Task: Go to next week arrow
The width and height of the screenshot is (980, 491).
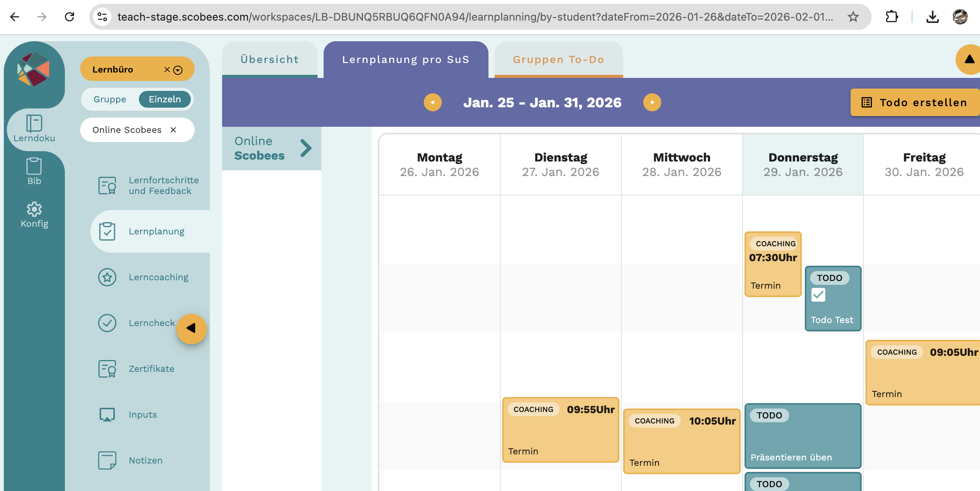Action: pos(652,102)
